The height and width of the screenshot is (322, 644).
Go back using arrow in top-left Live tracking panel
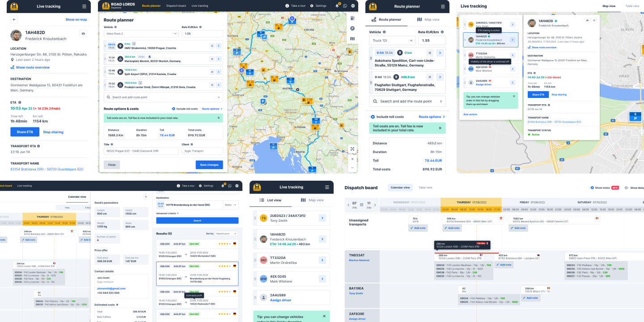(x=14, y=20)
